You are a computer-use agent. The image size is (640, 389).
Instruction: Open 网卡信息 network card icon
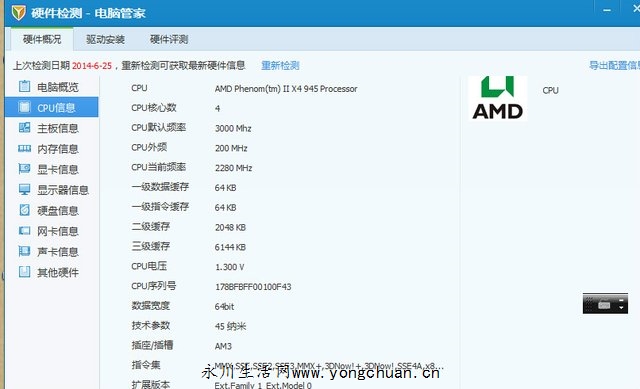point(24,231)
